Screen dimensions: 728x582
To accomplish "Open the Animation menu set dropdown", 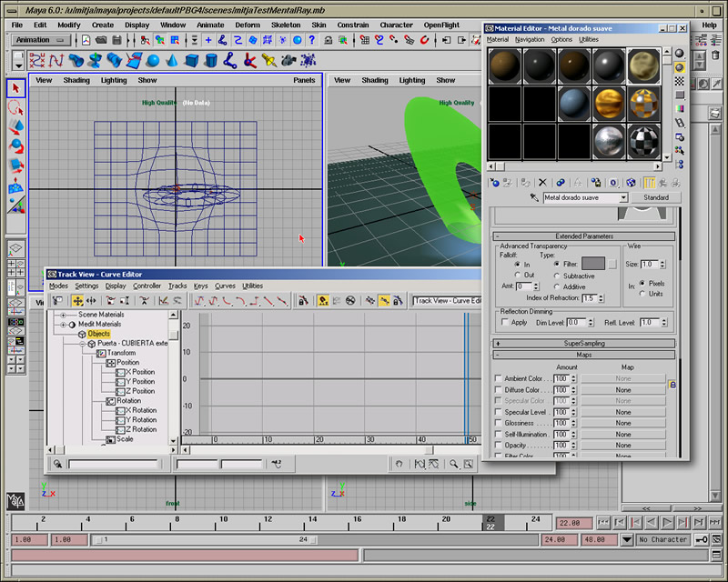I will [x=41, y=40].
